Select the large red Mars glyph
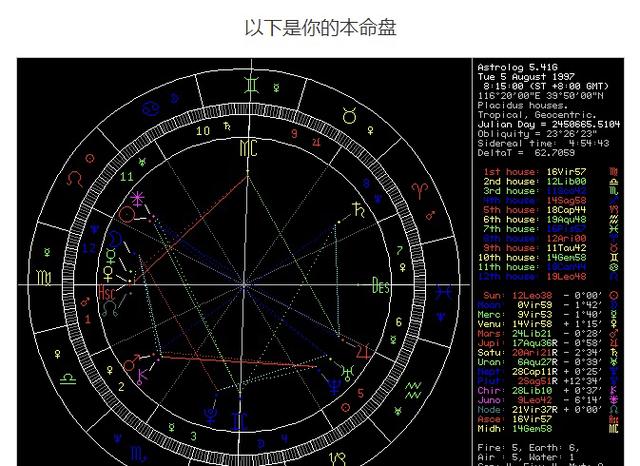Screen dimensions: 640x466 [132, 363]
